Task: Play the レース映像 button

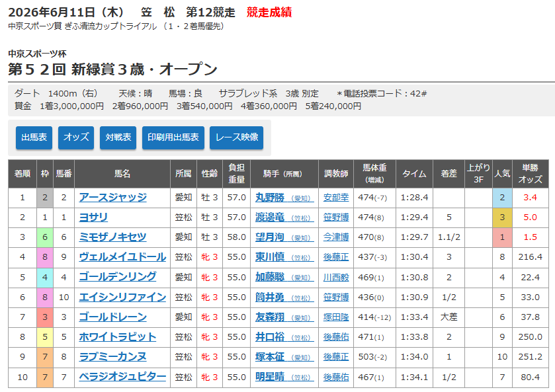Action: 236,137
